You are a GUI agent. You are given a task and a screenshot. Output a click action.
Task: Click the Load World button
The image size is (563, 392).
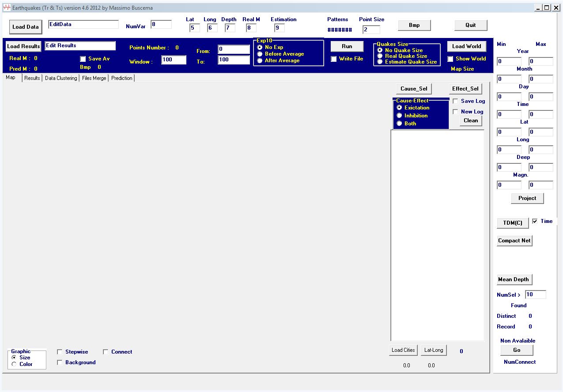(x=467, y=46)
